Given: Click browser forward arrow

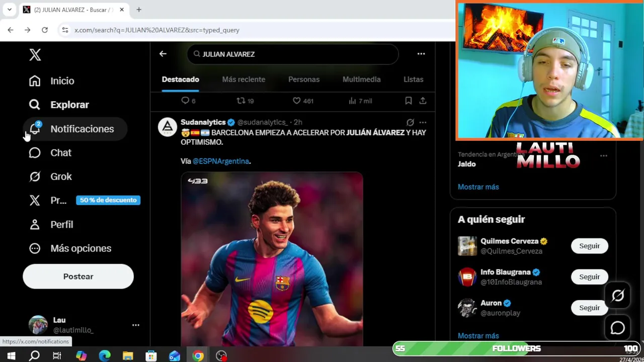Looking at the screenshot, I should 28,30.
